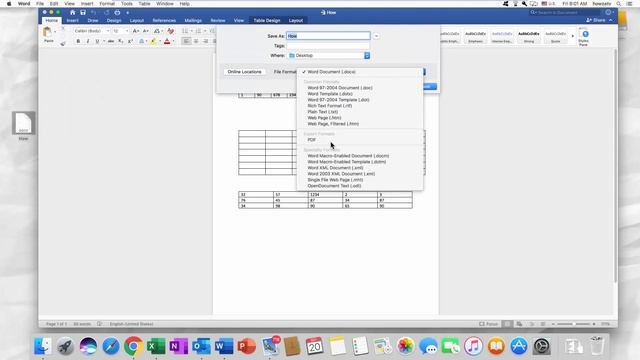Switch to Web Layout view in status bar
Screen dimensions: 640x360
[x=519, y=324]
